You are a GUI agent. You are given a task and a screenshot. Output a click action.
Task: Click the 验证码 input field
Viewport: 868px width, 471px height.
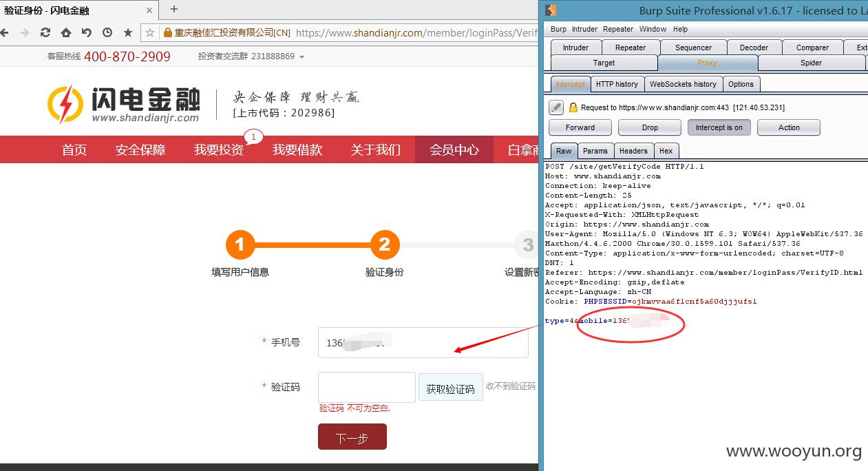367,387
